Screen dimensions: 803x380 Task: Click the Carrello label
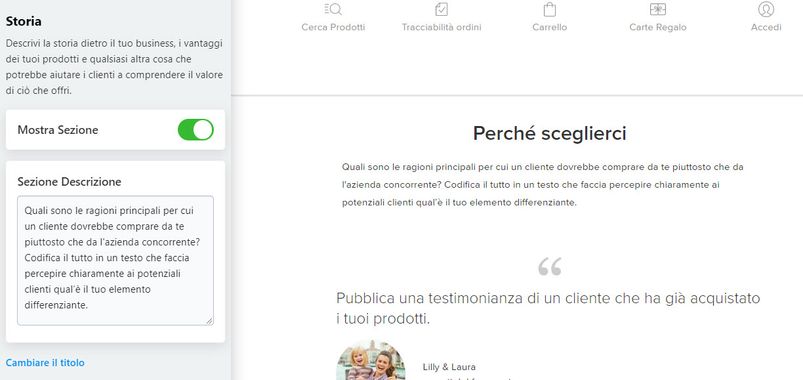pyautogui.click(x=550, y=27)
